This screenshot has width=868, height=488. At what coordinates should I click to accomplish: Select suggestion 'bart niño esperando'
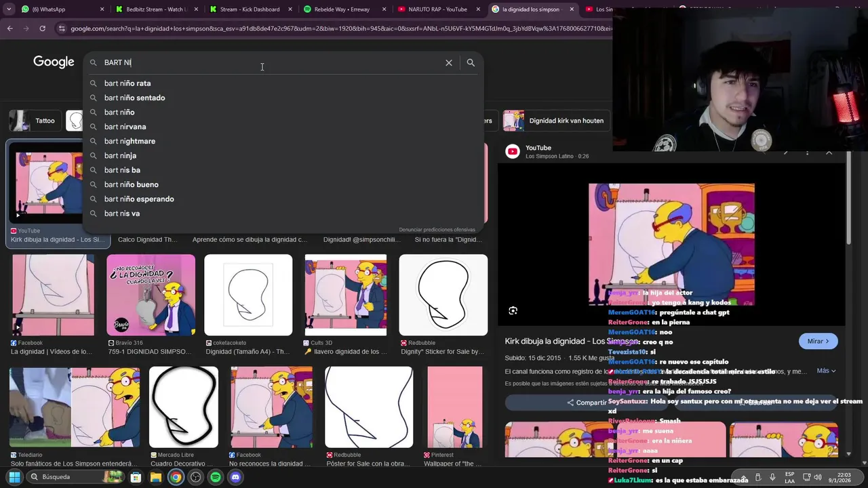(283, 199)
